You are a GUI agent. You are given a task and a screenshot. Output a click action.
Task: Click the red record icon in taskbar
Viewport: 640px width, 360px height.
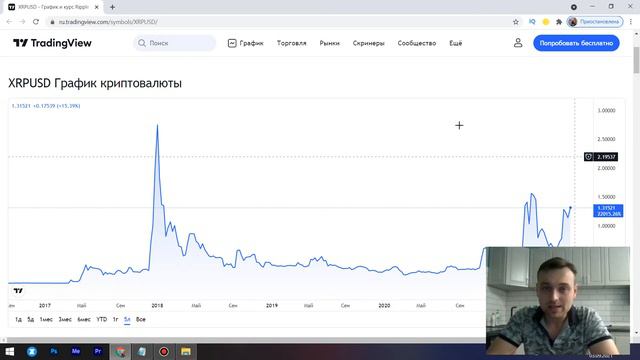pyautogui.click(x=164, y=351)
